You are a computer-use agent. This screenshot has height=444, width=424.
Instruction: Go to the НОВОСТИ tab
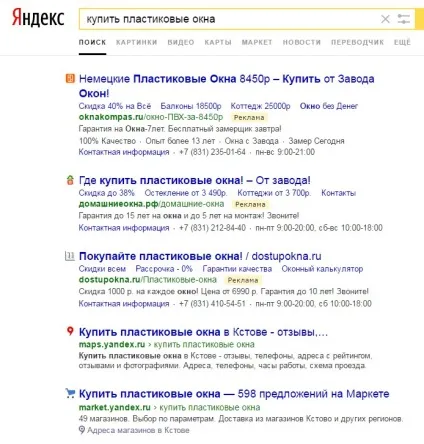pos(302,42)
